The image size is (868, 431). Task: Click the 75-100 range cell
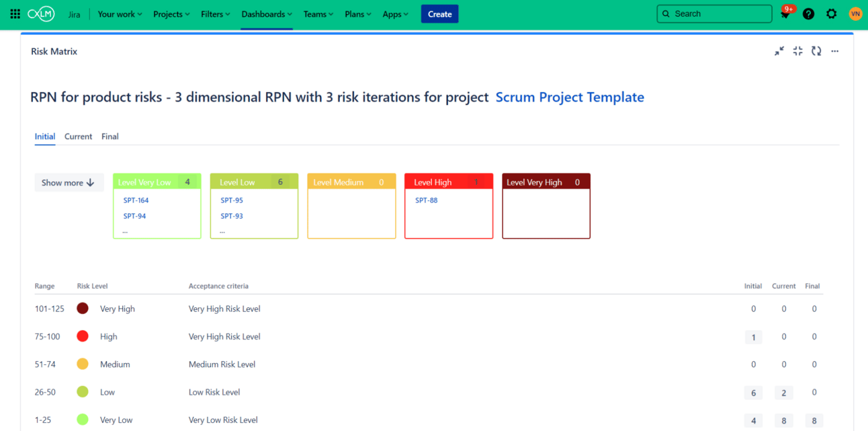[48, 336]
